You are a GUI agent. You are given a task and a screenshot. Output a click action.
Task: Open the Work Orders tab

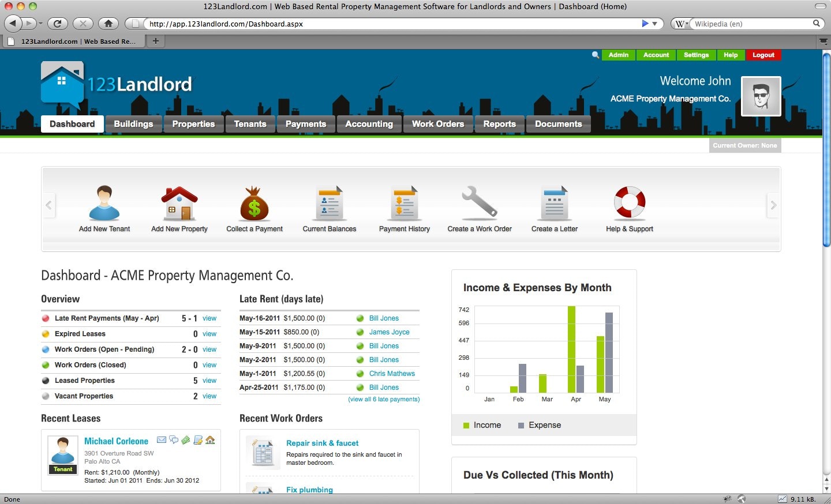(438, 124)
